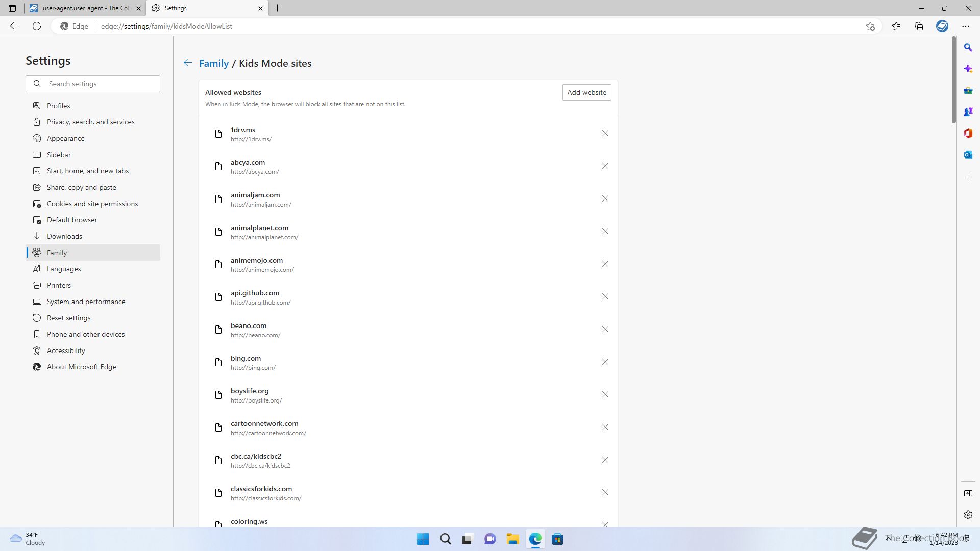Open the Family breadcrumb link
980x551 pixels.
coord(213,63)
